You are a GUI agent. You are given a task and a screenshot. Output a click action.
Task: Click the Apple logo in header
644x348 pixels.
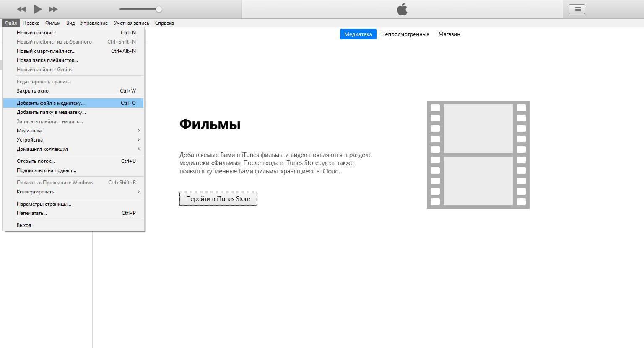pyautogui.click(x=402, y=9)
